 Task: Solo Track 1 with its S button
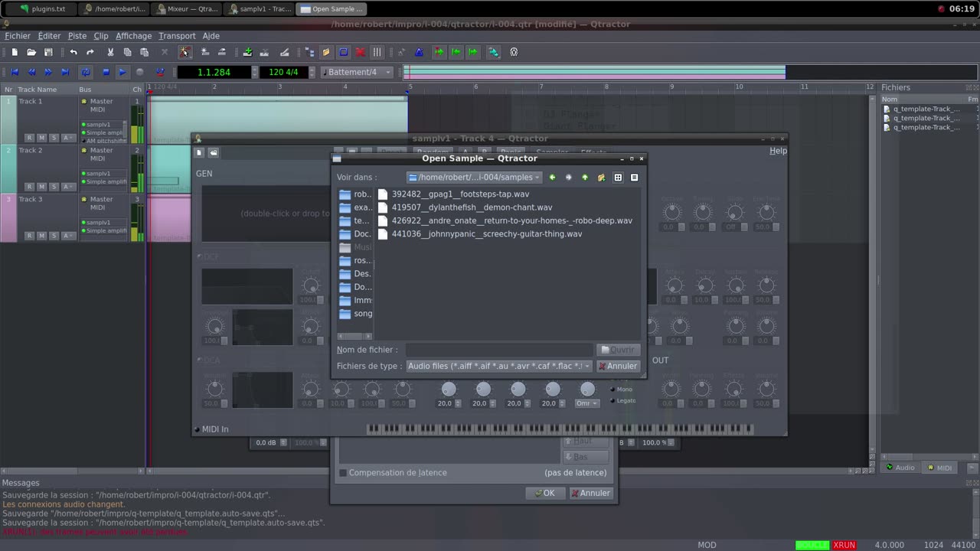pyautogui.click(x=54, y=138)
